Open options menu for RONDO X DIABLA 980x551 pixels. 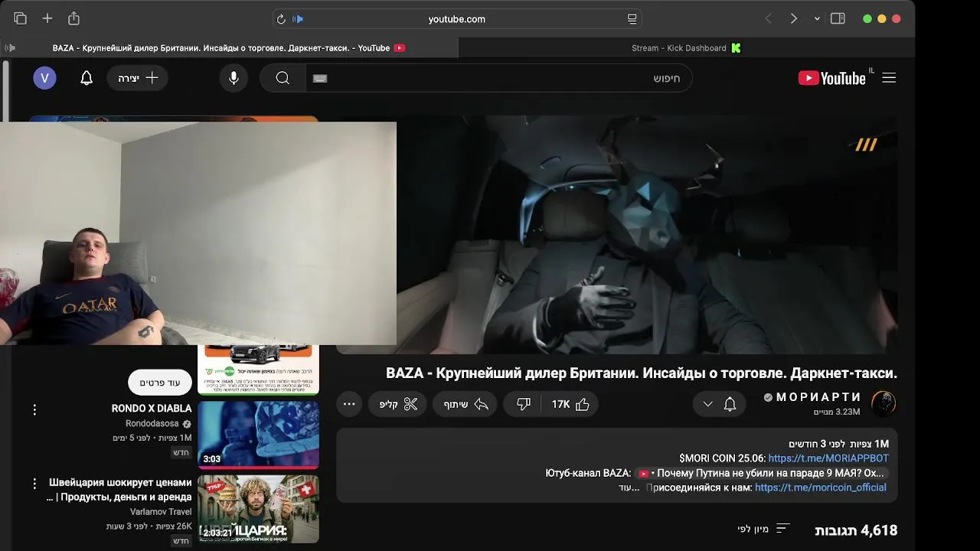34,410
